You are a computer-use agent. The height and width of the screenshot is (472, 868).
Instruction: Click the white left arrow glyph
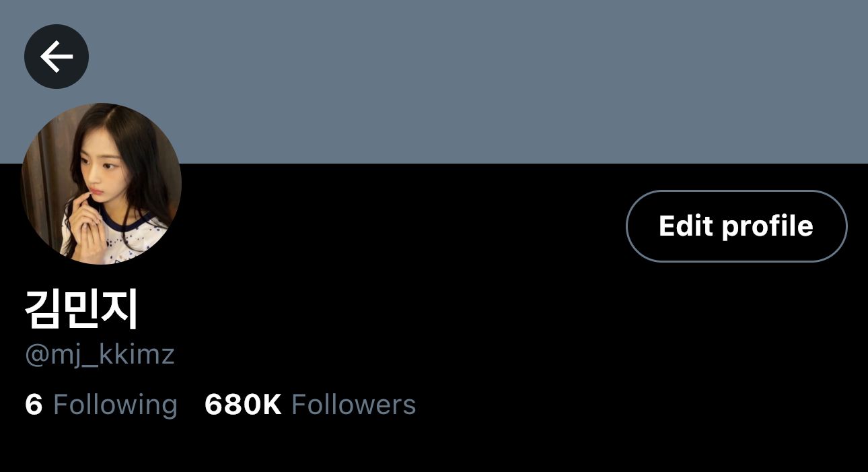[x=57, y=57]
